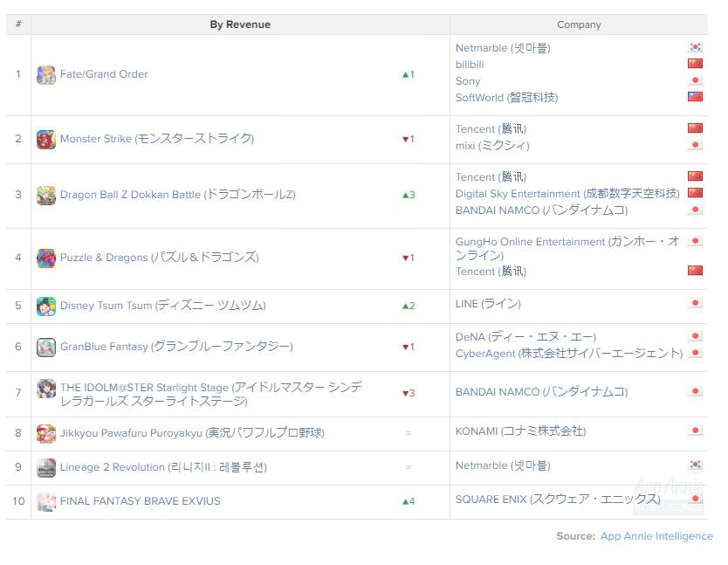The width and height of the screenshot is (728, 565).
Task: Open the SQUARE ENIX company link
Action: (x=557, y=500)
